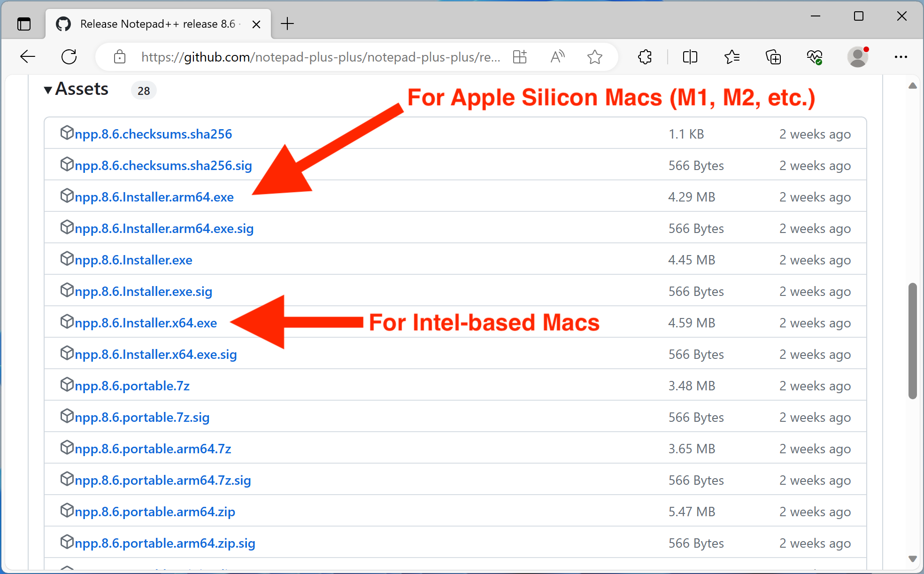This screenshot has height=574, width=924.
Task: Toggle Read aloud in the address bar
Action: click(557, 57)
